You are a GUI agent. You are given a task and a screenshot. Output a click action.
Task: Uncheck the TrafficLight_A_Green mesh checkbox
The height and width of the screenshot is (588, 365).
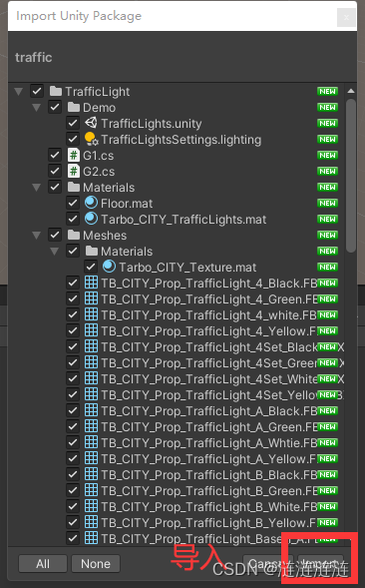point(73,426)
